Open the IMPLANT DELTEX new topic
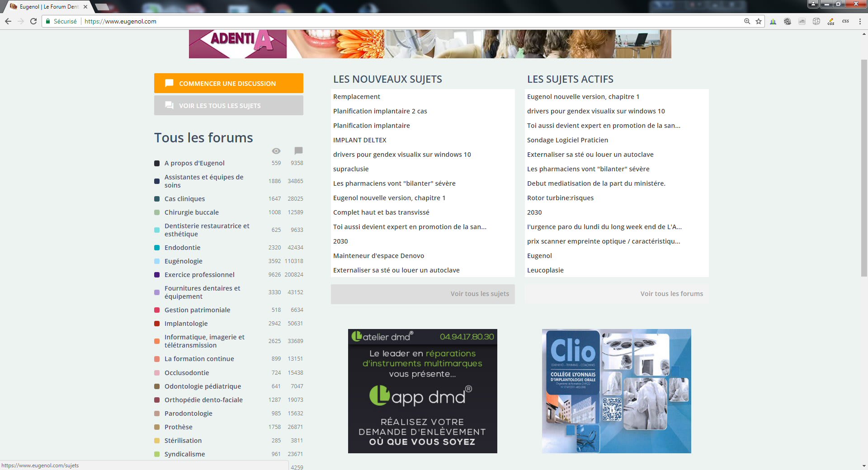The image size is (868, 470). tap(359, 140)
